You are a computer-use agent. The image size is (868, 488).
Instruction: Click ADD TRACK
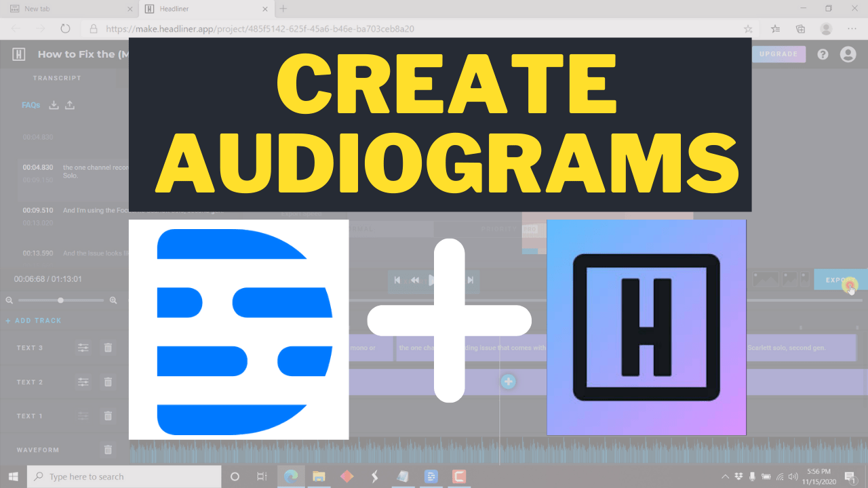pyautogui.click(x=33, y=321)
